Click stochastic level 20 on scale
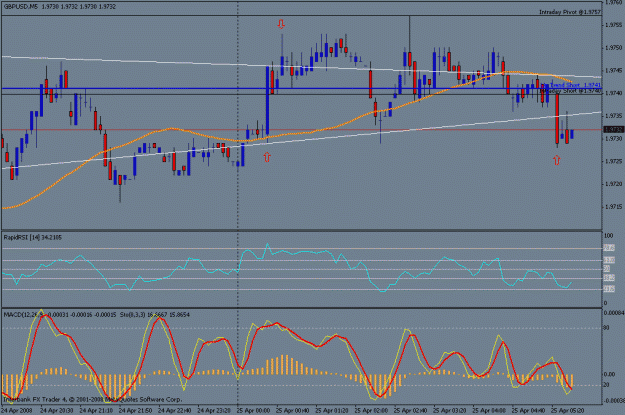The height and width of the screenshot is (415, 625). pos(607,385)
